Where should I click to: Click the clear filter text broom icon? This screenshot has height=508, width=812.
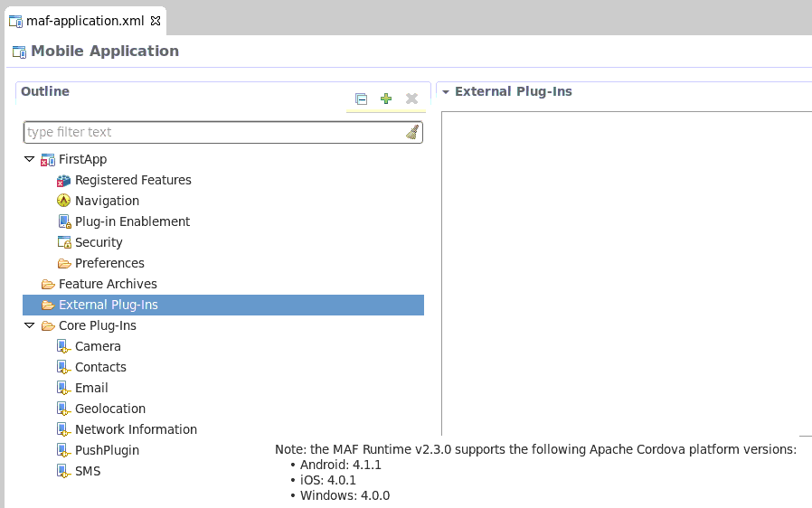pos(412,133)
